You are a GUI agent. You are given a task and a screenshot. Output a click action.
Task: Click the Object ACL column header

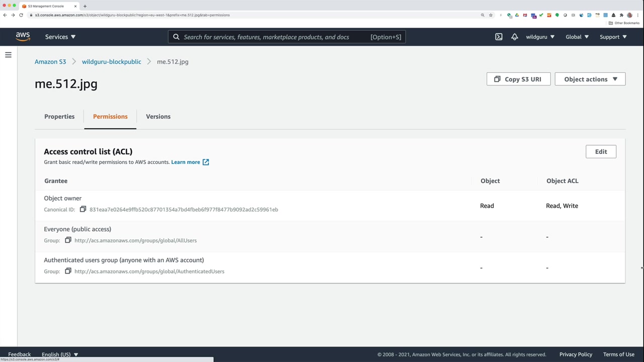(562, 180)
